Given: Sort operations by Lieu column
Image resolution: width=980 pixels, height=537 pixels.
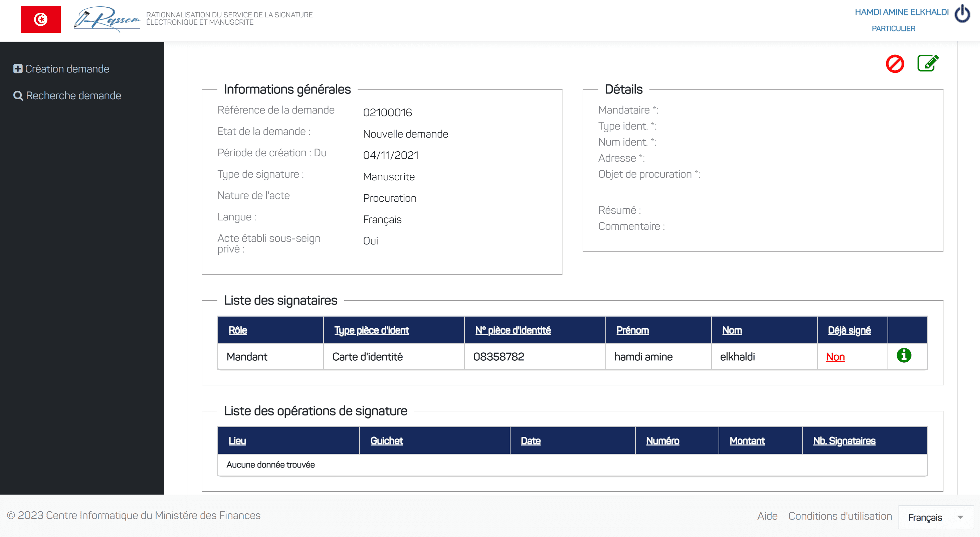Looking at the screenshot, I should click(x=237, y=441).
